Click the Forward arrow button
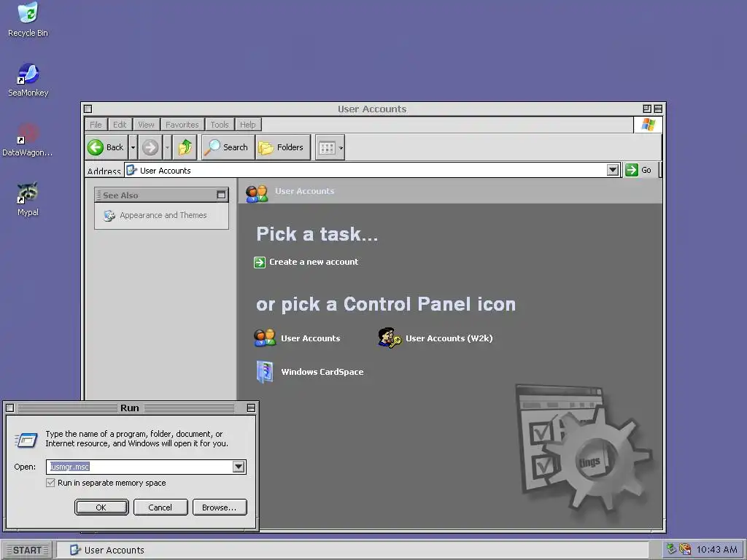 pos(150,147)
